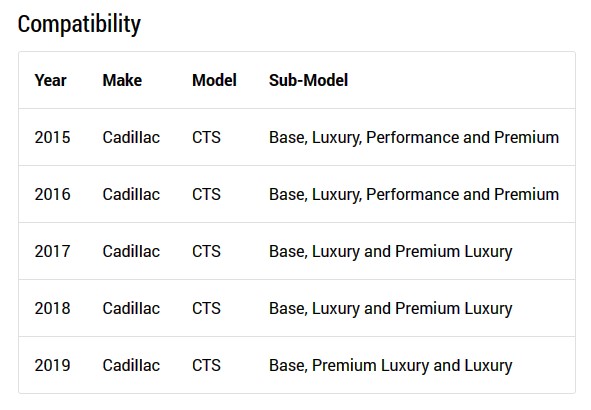Image resolution: width=591 pixels, height=410 pixels.
Task: Select the Year column header
Action: (x=51, y=80)
